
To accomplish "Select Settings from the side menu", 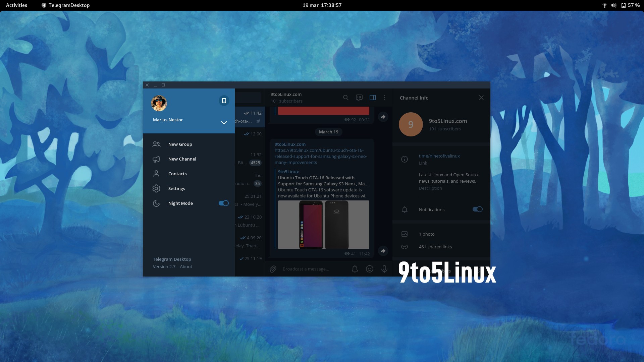I will 177,188.
